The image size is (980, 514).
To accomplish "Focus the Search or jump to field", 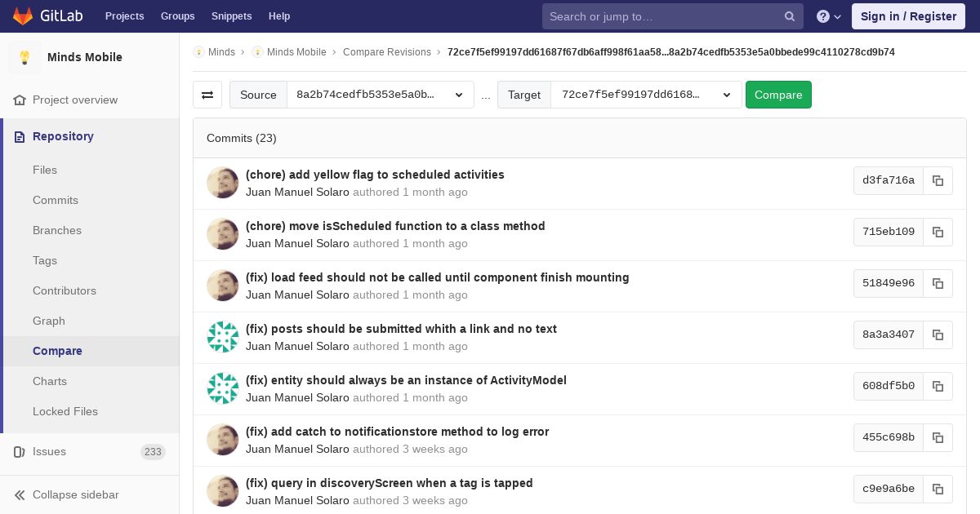I will [x=673, y=16].
